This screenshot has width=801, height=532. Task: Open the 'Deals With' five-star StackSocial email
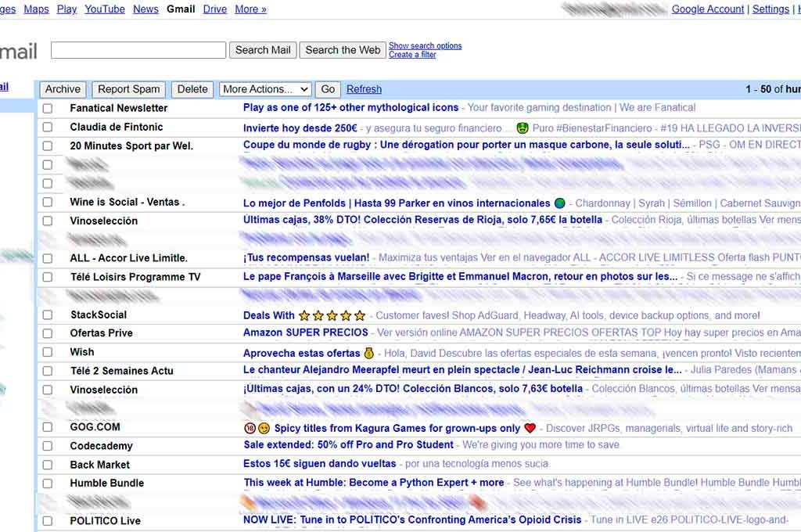tap(304, 316)
